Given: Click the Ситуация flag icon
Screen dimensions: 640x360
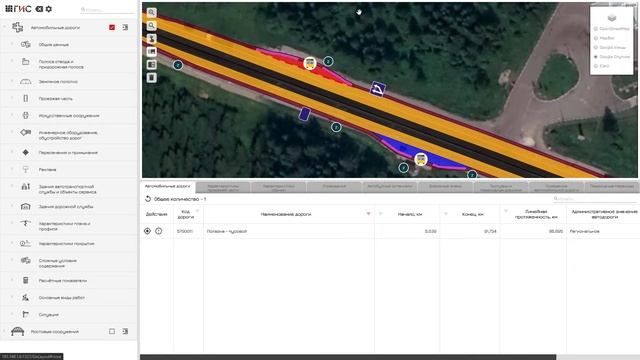Looking at the screenshot, I should [25, 314].
